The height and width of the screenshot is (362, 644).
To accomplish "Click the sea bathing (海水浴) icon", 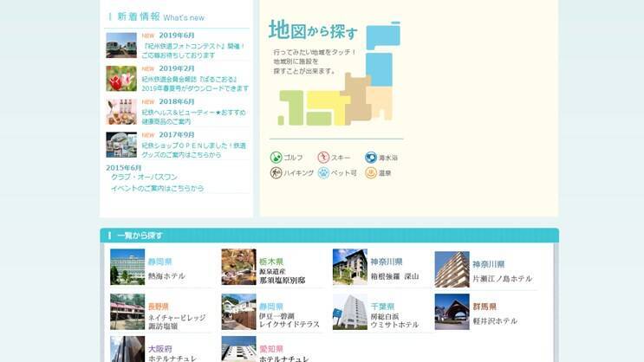I will 371,158.
